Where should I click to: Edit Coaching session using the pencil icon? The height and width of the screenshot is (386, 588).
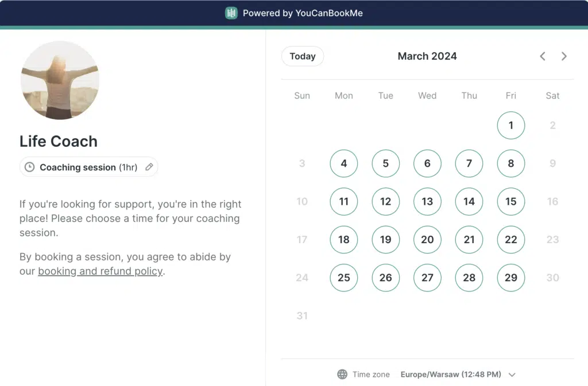pos(149,167)
